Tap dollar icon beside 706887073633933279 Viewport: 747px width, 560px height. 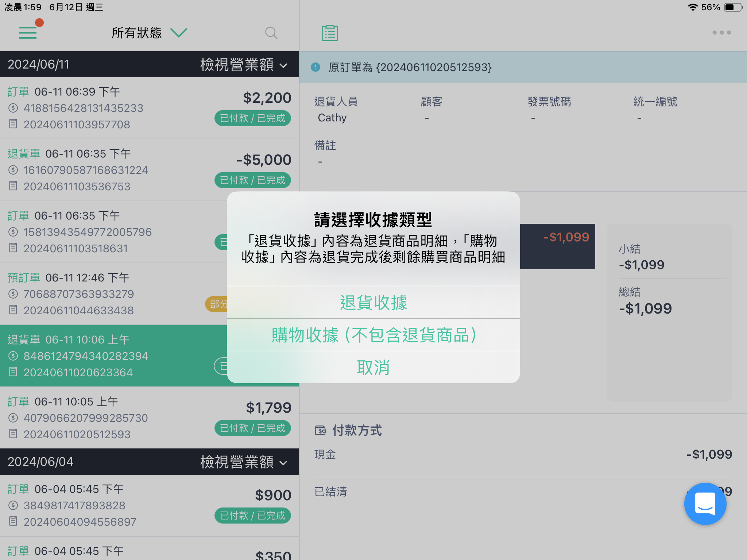pyautogui.click(x=13, y=294)
